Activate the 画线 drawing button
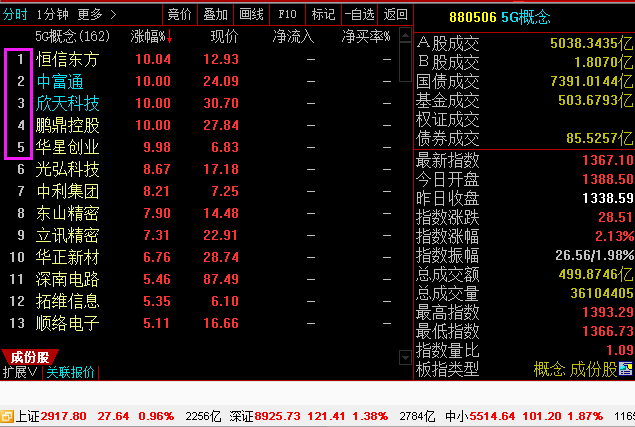The image size is (635, 427). pos(251,15)
